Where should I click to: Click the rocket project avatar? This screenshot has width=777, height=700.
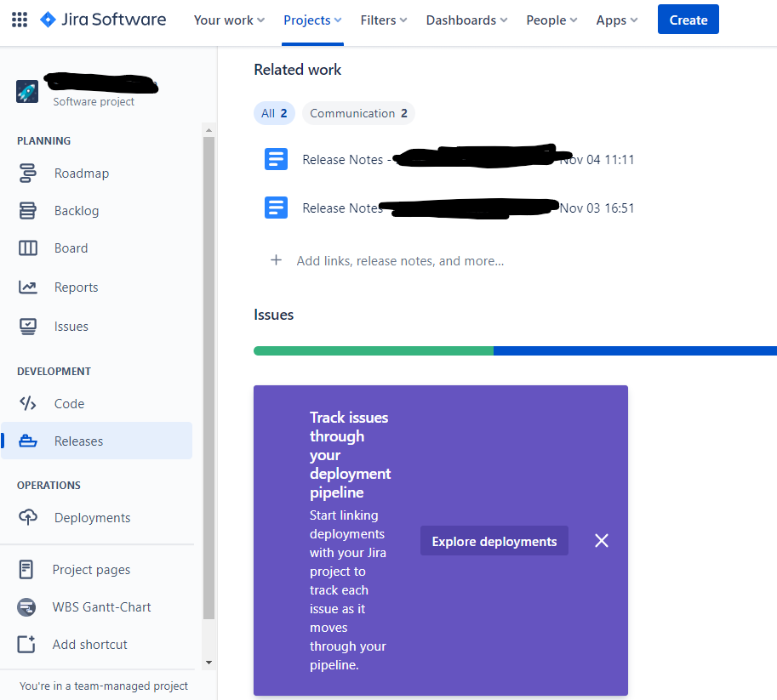click(27, 92)
